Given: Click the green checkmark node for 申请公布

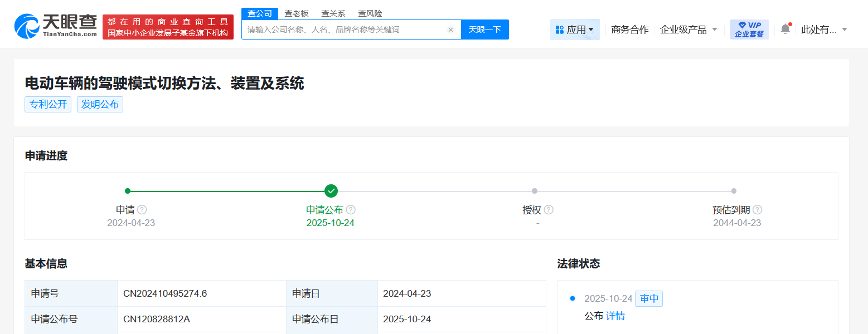Looking at the screenshot, I should 331,190.
